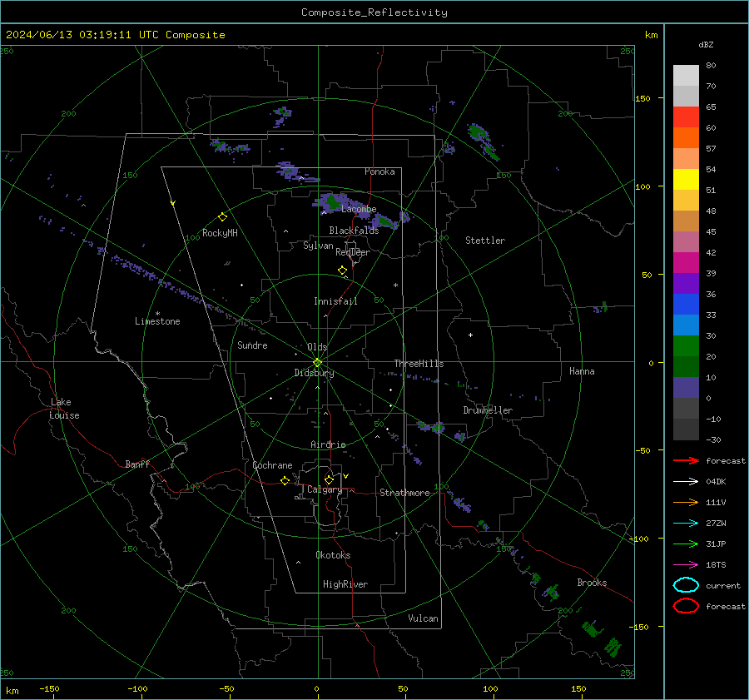The image size is (749, 700).
Task: Click the white 04DK arrow legend icon
Action: tap(686, 481)
